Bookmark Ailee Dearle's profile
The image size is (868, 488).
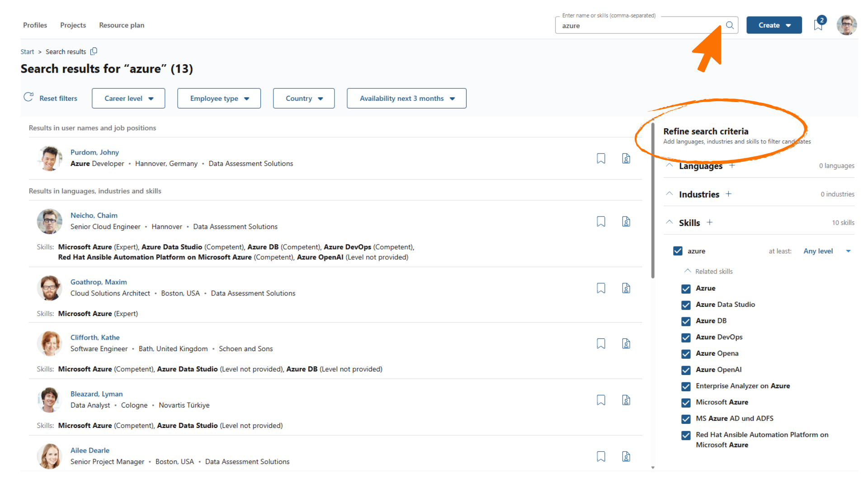[601, 457]
